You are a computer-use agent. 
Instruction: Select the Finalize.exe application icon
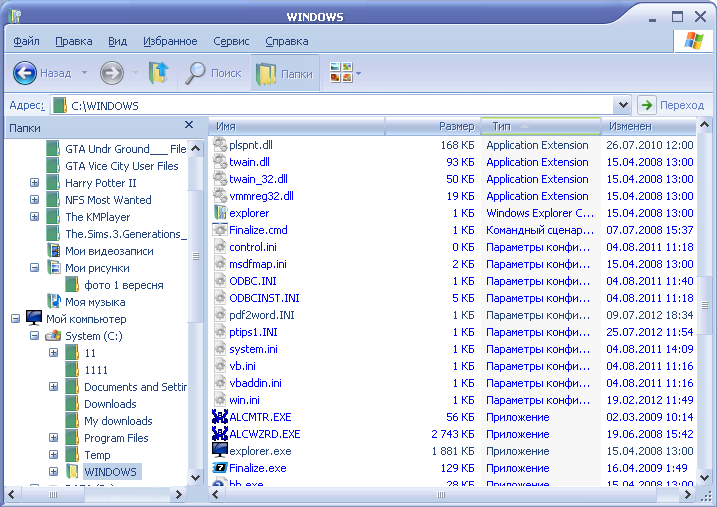click(x=220, y=468)
